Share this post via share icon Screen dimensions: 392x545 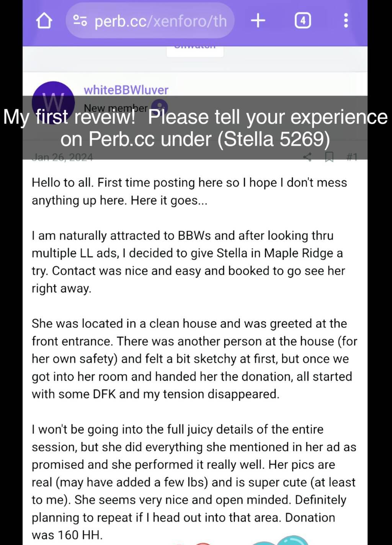pos(307,157)
